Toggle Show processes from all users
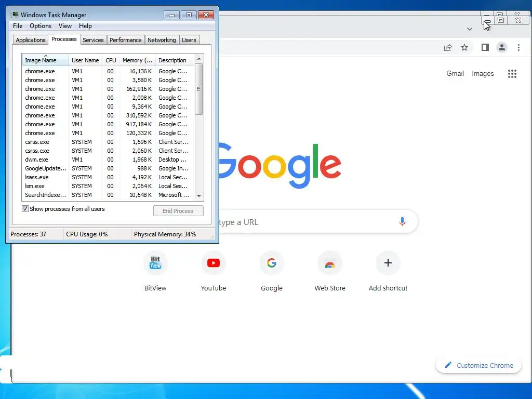This screenshot has width=532, height=399. tap(25, 209)
